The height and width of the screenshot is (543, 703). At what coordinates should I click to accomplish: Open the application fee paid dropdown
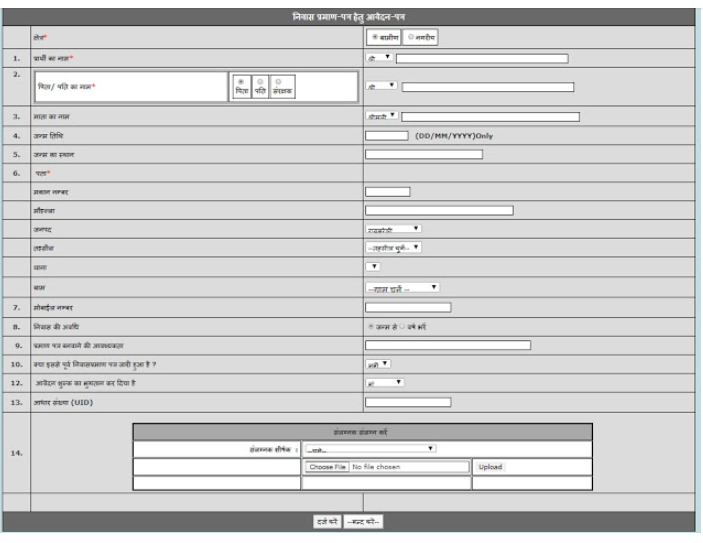pos(384,382)
